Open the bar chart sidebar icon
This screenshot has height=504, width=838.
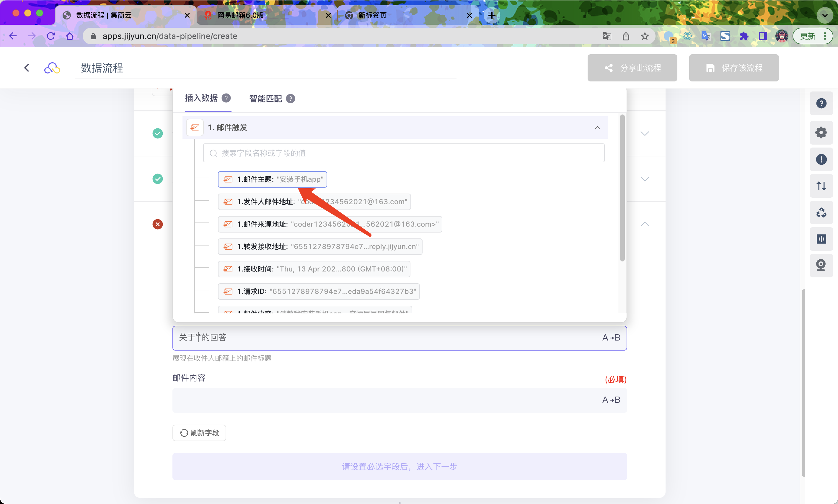821,239
